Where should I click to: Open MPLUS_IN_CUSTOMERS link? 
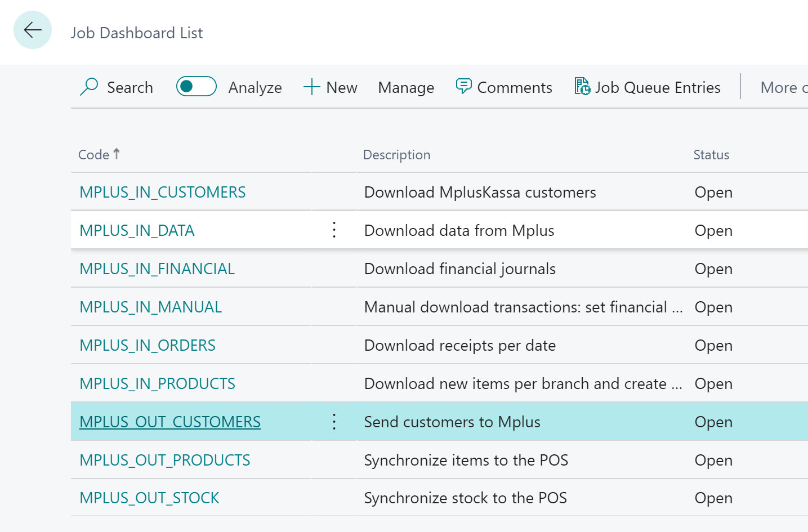coord(163,192)
